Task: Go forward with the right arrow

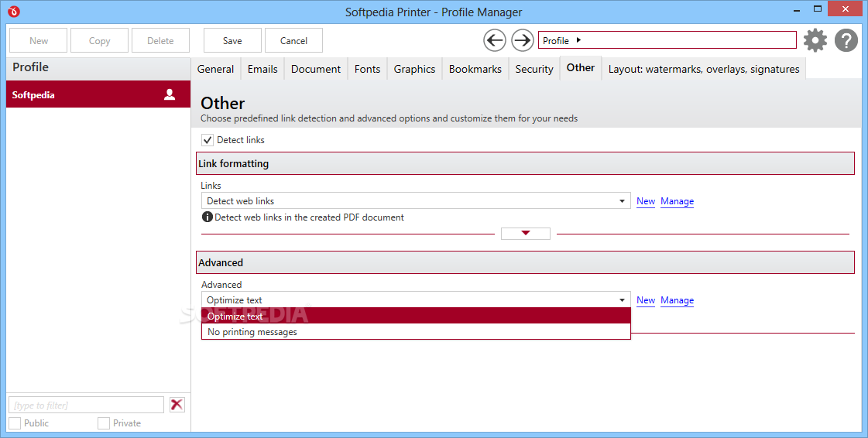Action: [x=522, y=40]
